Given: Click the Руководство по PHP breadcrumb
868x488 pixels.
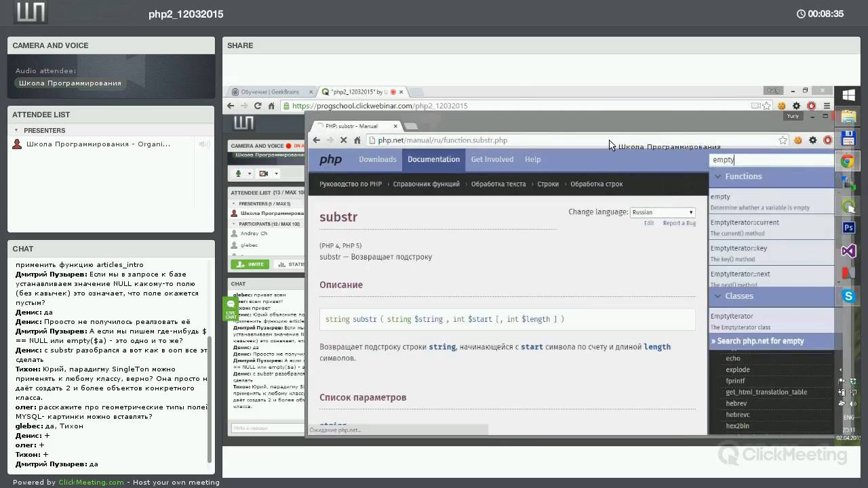Looking at the screenshot, I should 351,184.
